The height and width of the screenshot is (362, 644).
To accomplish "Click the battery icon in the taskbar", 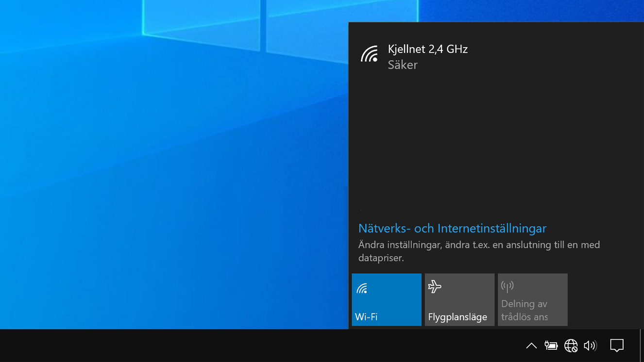I will click(x=551, y=346).
